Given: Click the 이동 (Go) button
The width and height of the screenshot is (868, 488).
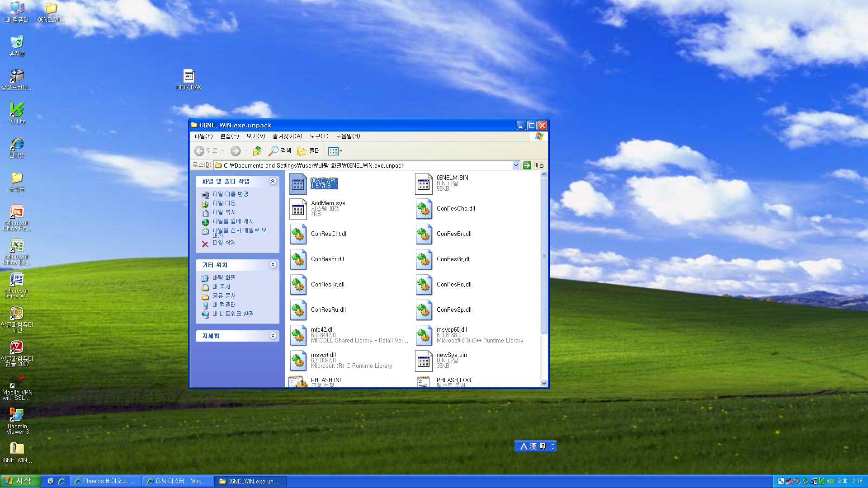Looking at the screenshot, I should 534,165.
